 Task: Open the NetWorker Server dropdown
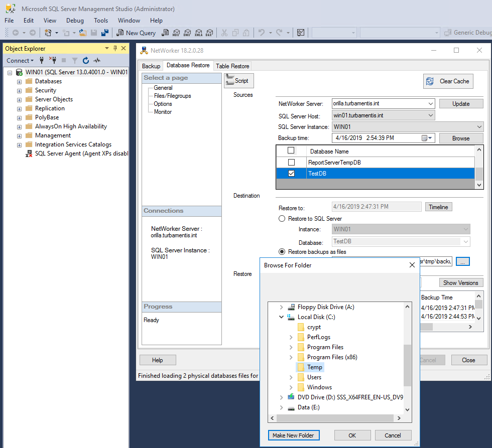pyautogui.click(x=431, y=103)
